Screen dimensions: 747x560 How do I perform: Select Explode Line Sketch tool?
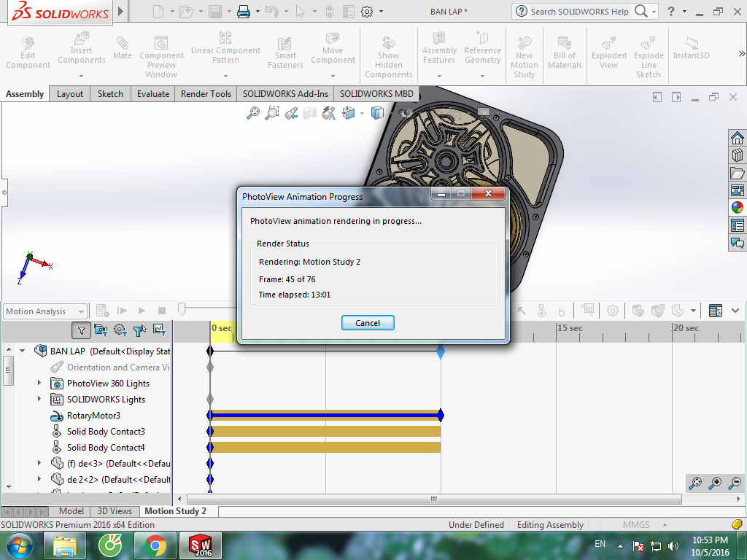click(x=649, y=57)
